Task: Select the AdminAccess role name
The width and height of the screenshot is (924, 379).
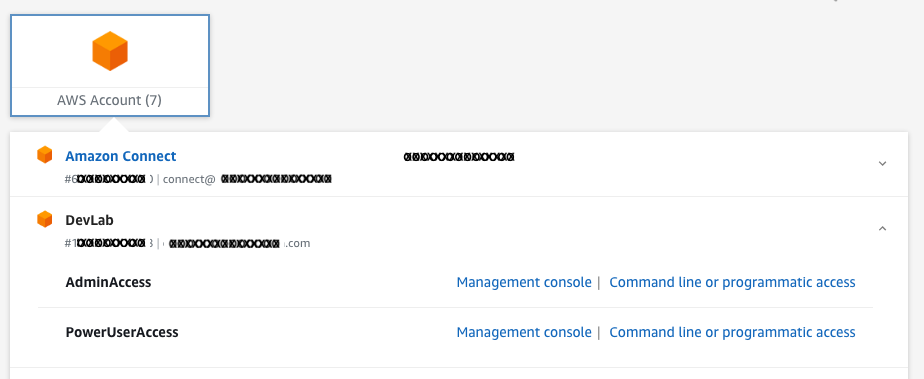Action: pyautogui.click(x=108, y=282)
